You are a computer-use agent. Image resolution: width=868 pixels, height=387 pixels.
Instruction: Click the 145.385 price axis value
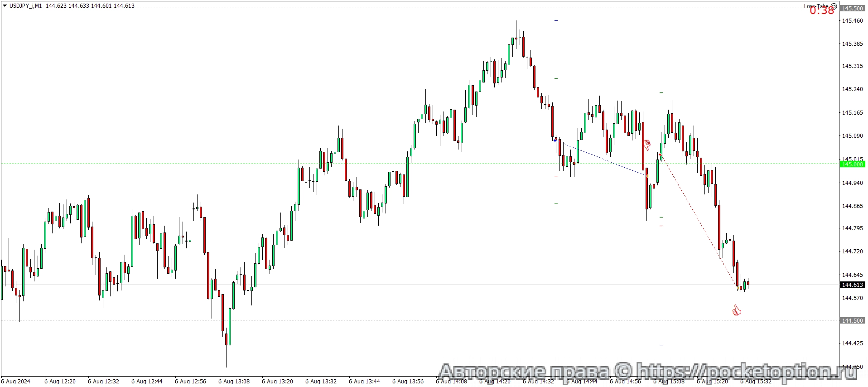click(852, 44)
